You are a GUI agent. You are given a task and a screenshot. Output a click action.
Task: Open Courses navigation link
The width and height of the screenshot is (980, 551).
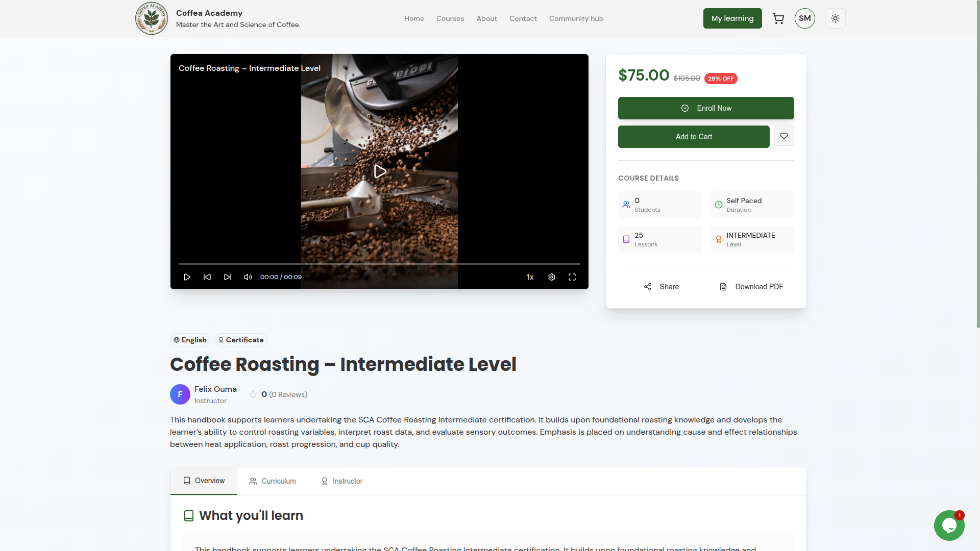pos(450,18)
